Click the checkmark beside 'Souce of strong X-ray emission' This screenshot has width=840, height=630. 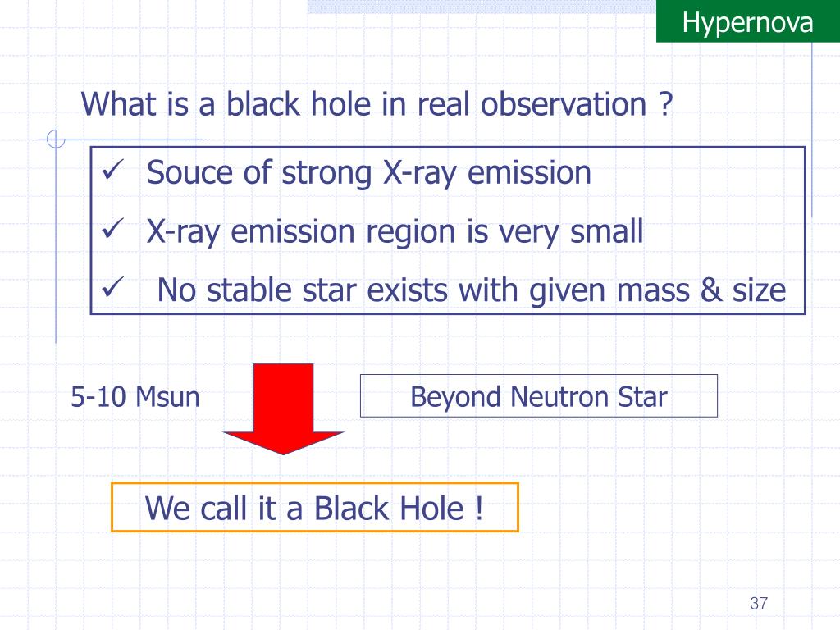[x=113, y=170]
